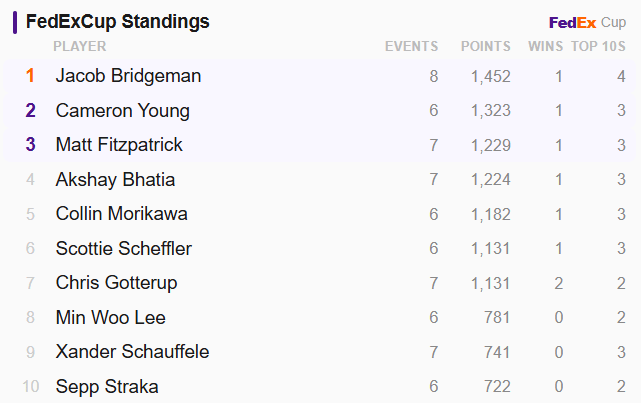The image size is (641, 403).
Task: Select Matt Fitzpatrick in standings
Action: click(119, 145)
